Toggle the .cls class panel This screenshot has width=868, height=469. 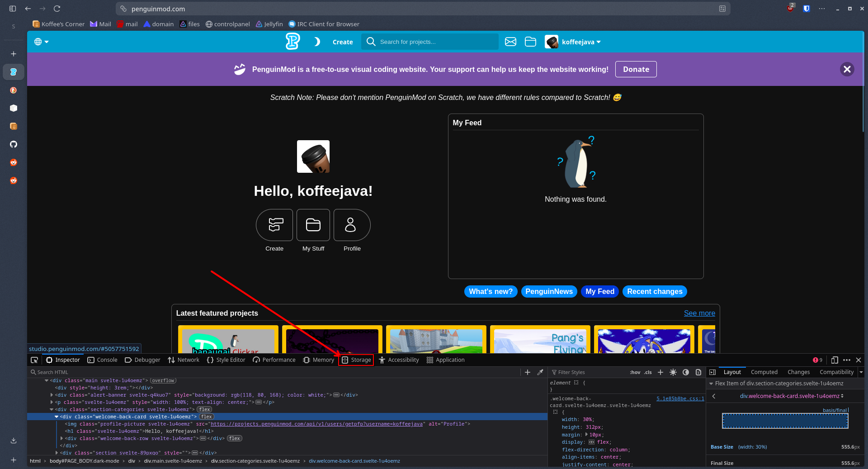click(648, 372)
